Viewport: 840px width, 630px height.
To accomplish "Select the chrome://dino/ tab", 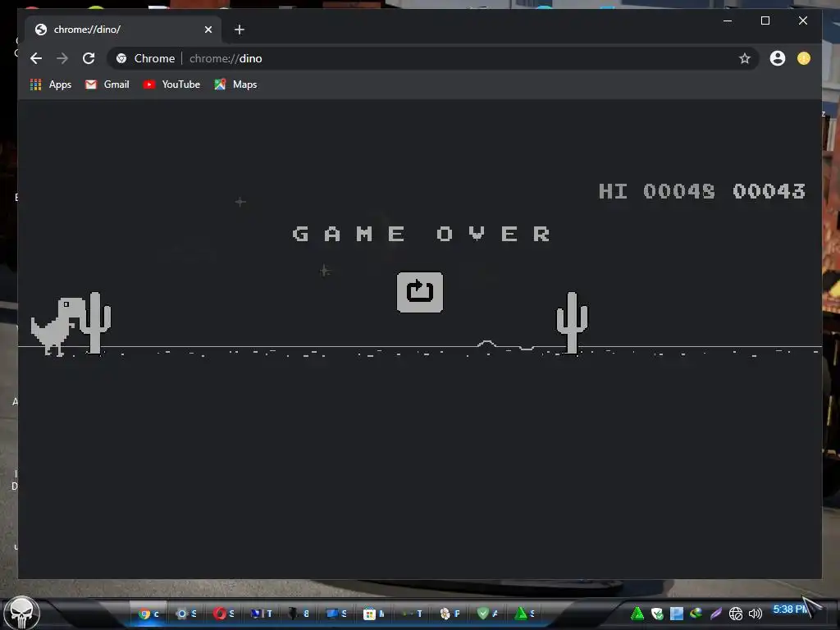I will point(123,30).
